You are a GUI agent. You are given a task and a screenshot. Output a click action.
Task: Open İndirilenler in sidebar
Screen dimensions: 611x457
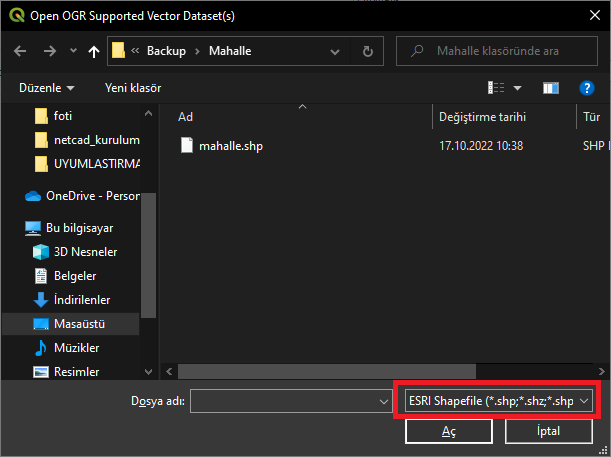[72, 300]
